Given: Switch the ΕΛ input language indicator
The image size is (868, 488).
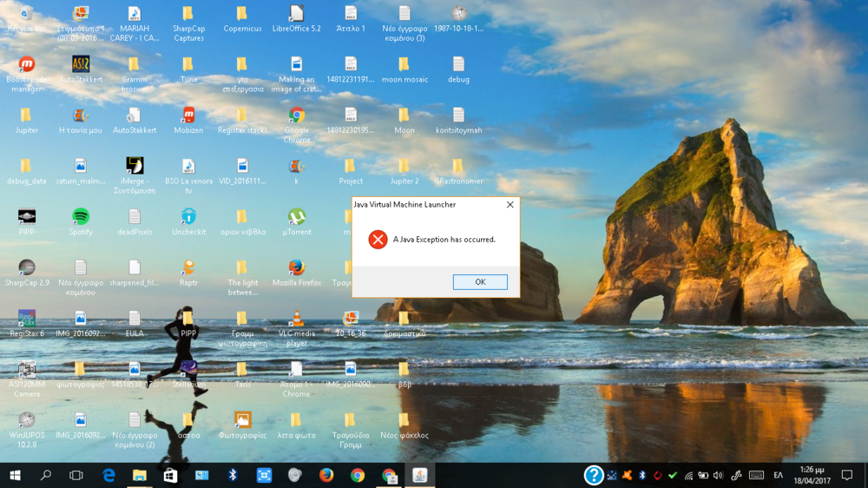Looking at the screenshot, I should click(x=778, y=475).
